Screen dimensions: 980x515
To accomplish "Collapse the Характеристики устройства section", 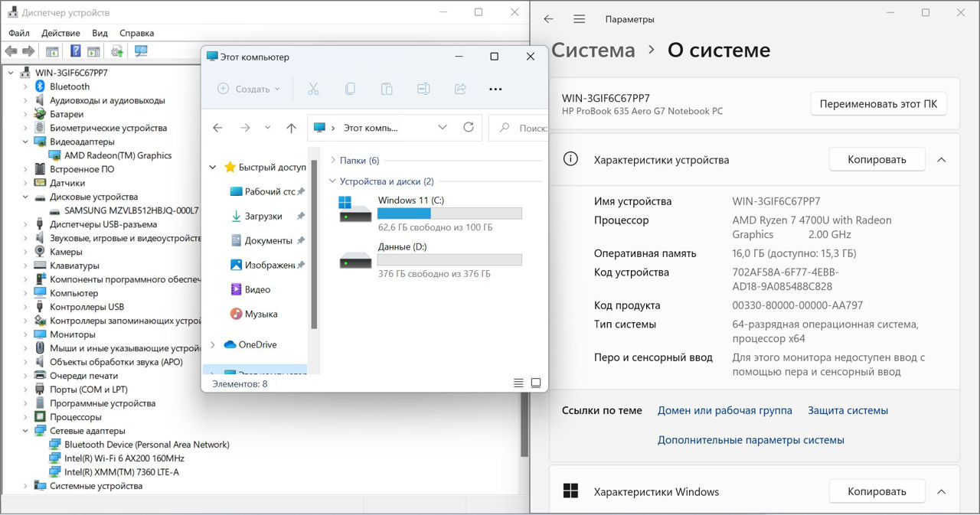I will 942,160.
